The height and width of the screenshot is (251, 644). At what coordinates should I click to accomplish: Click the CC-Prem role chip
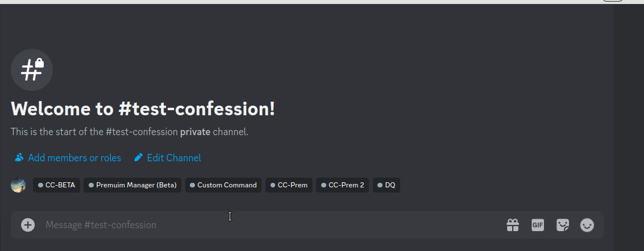point(289,185)
